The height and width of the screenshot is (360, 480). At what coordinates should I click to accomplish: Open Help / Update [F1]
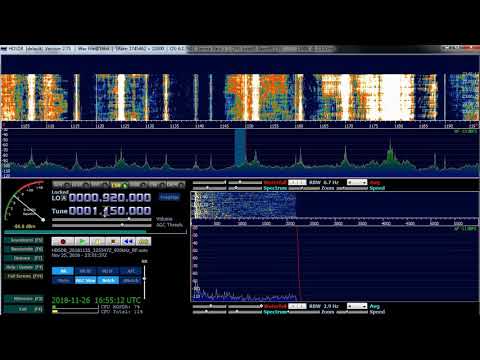24,267
